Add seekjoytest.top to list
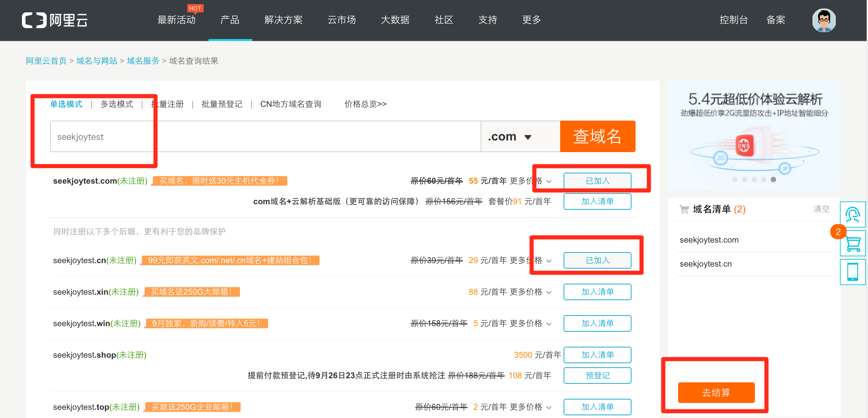 (x=598, y=407)
